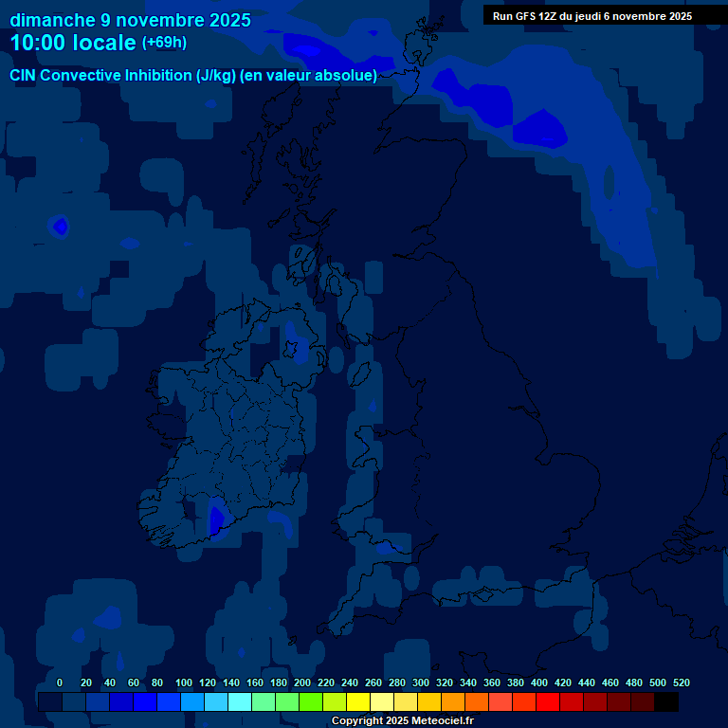The width and height of the screenshot is (728, 728).
Task: Click the bright blue CIN spot in southern Ireland
Action: coord(215,519)
